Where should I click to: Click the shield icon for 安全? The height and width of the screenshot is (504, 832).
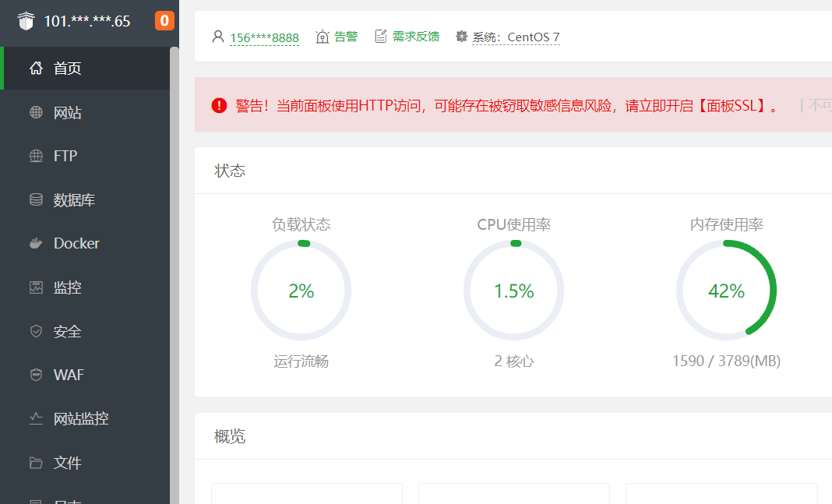(x=36, y=331)
